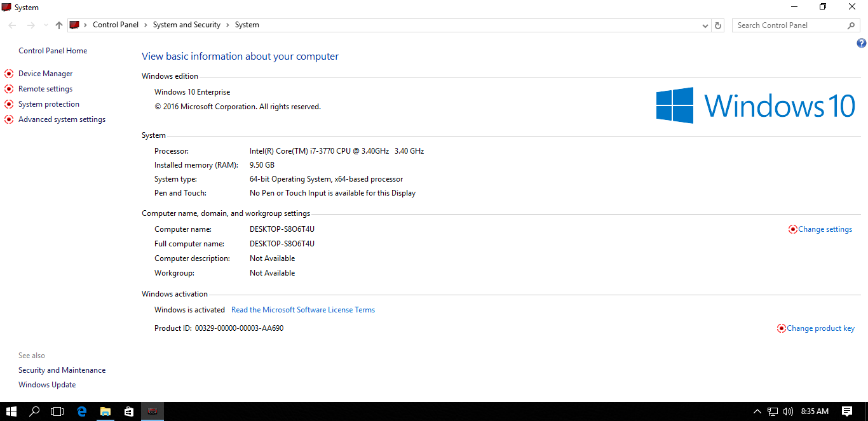The image size is (868, 421).
Task: Click the "© 2016 Microsoft Corporation" copyright text
Action: click(238, 107)
